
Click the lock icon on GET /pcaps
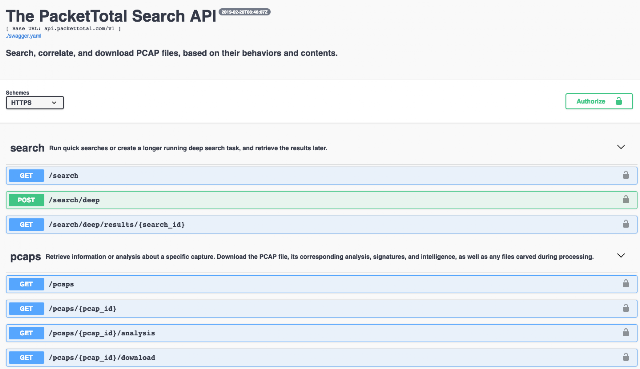tap(626, 283)
